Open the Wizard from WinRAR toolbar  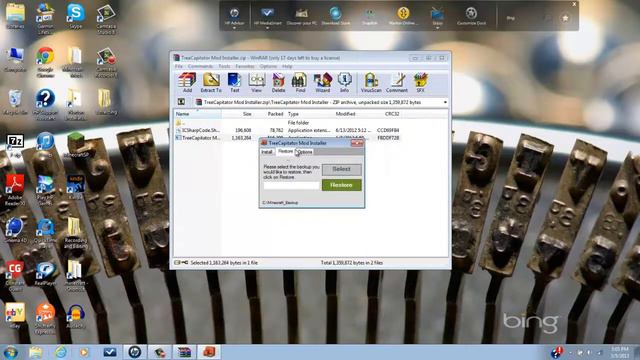(322, 82)
